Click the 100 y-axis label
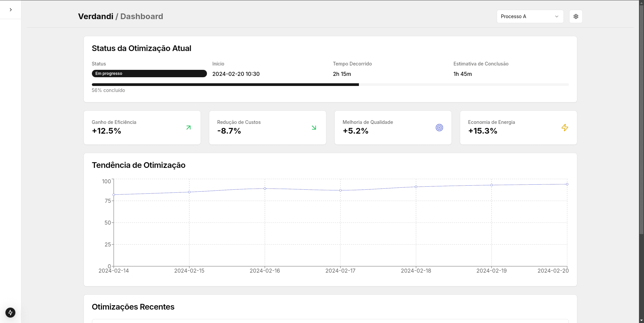Image resolution: width=644 pixels, height=323 pixels. tap(106, 181)
